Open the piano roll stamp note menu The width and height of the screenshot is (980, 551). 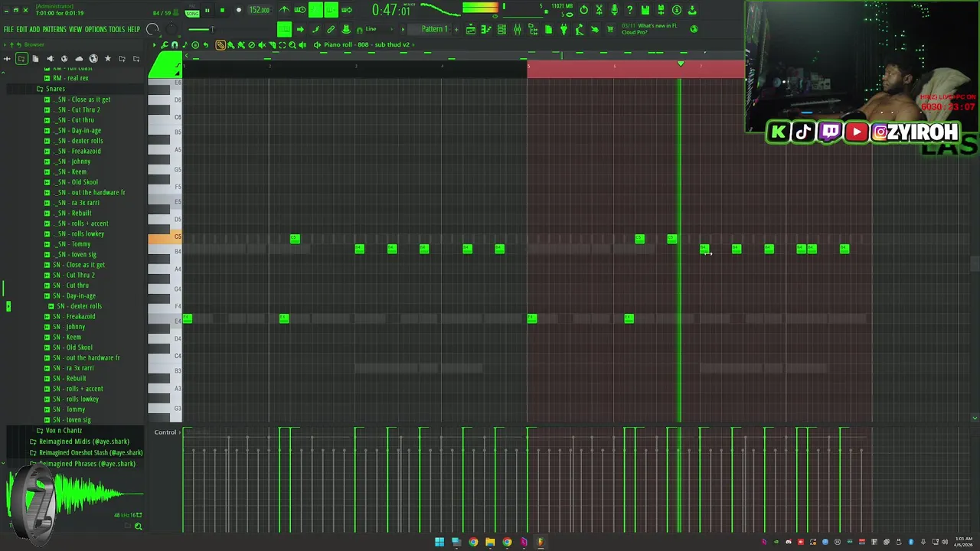185,44
